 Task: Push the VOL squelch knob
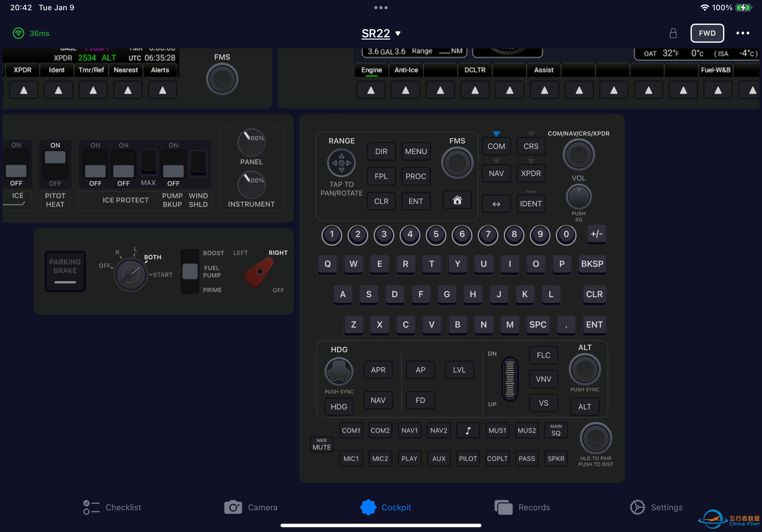579,196
